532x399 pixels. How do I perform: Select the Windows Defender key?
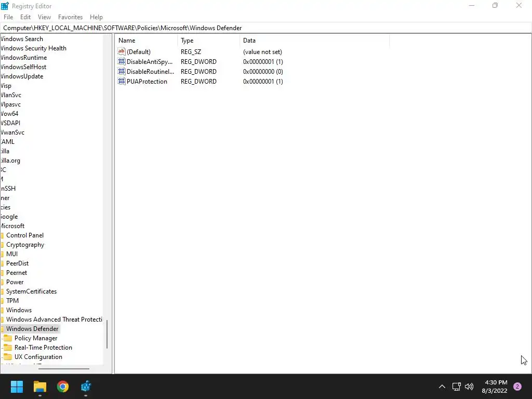coord(32,329)
